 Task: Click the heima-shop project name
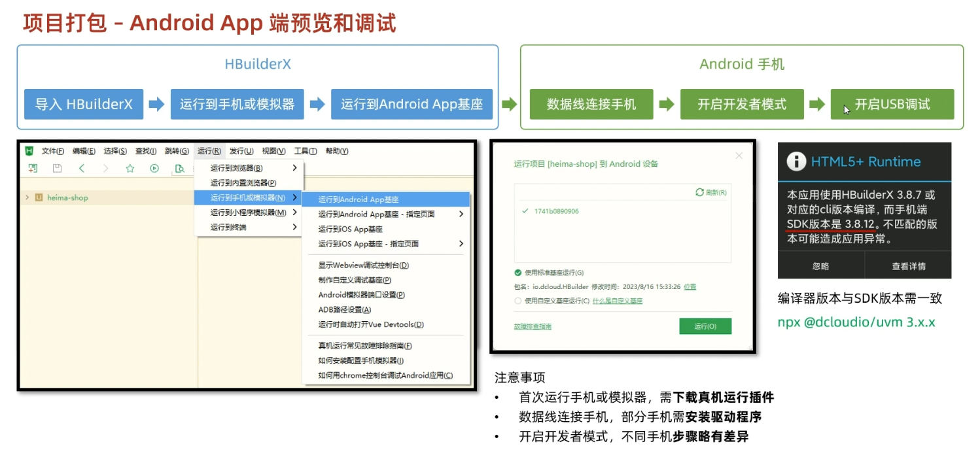(67, 197)
